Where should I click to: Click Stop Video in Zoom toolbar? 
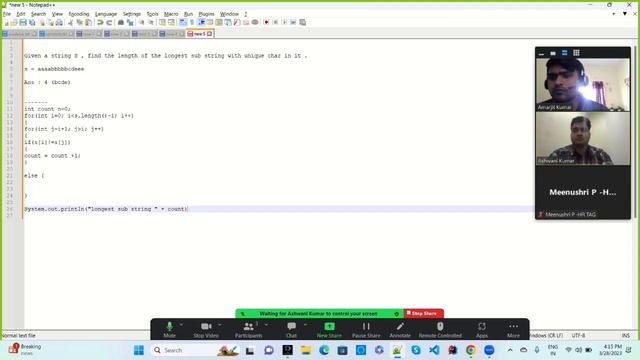[x=206, y=329]
